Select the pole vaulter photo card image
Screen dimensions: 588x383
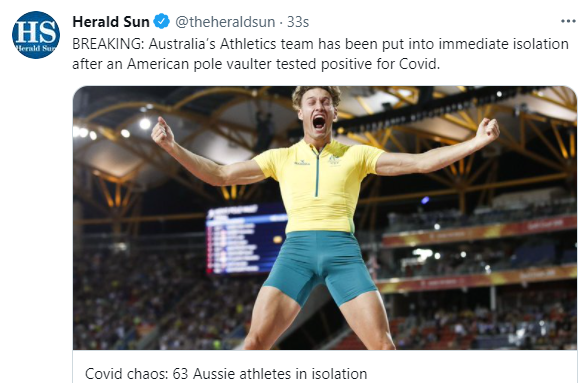pyautogui.click(x=325, y=218)
